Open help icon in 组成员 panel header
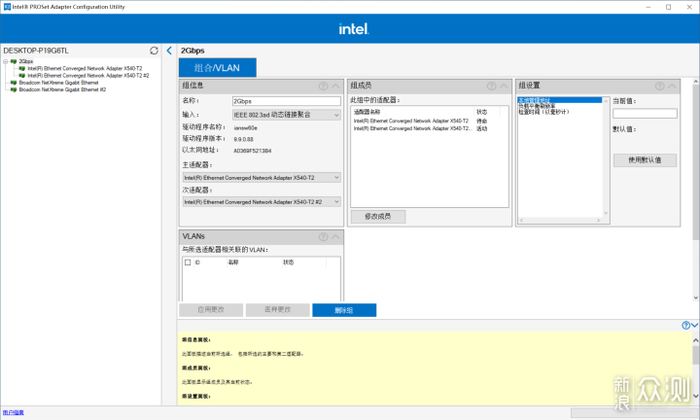This screenshot has height=420, width=700. point(492,86)
